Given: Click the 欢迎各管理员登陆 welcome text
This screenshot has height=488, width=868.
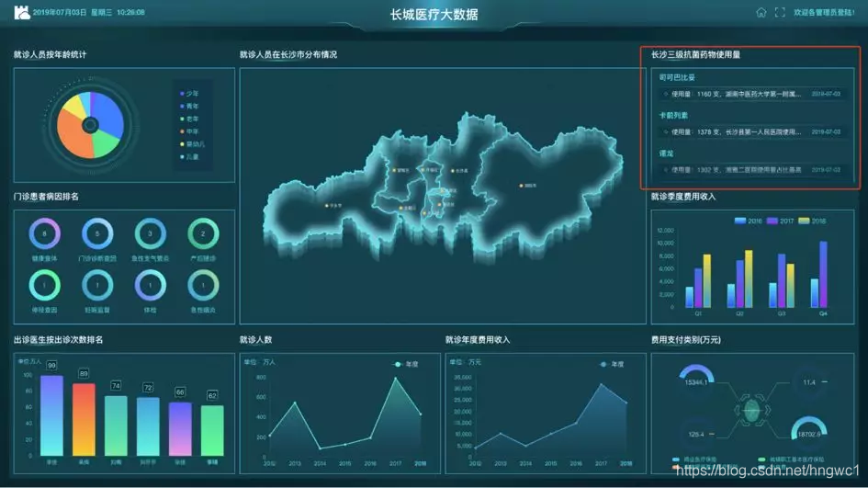Looking at the screenshot, I should pyautogui.click(x=824, y=12).
